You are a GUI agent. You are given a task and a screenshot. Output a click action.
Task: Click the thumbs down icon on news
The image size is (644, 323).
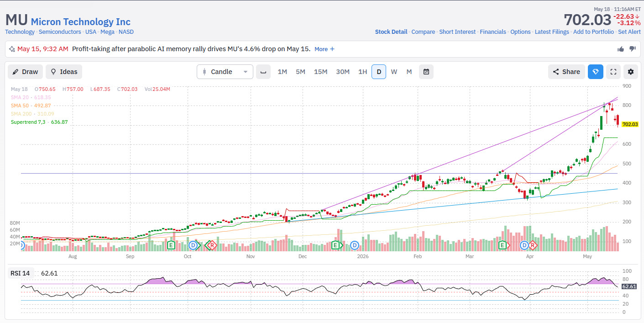pyautogui.click(x=633, y=49)
